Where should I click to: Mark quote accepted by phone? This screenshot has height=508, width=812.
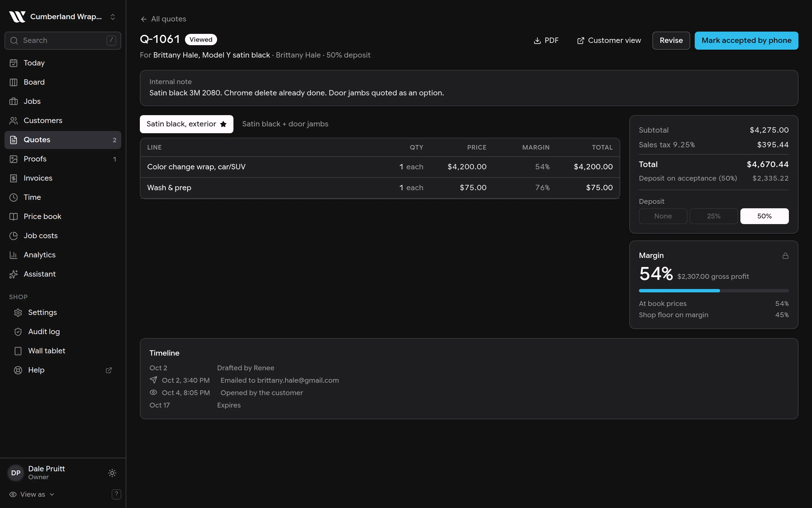point(746,40)
